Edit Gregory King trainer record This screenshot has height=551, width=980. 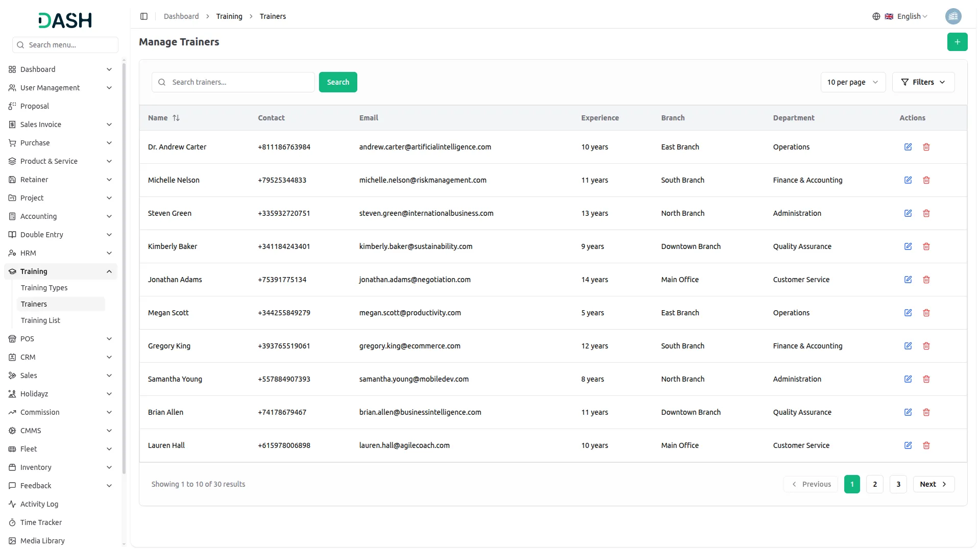click(x=908, y=346)
